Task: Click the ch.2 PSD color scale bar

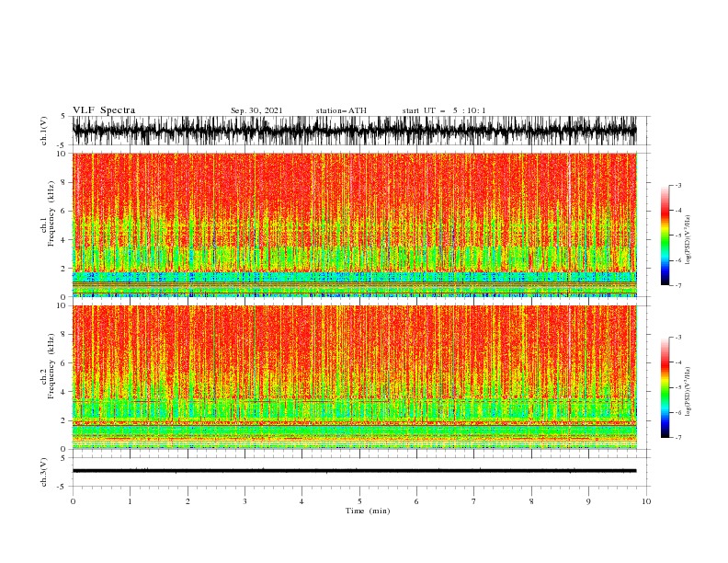Action: pyautogui.click(x=665, y=387)
